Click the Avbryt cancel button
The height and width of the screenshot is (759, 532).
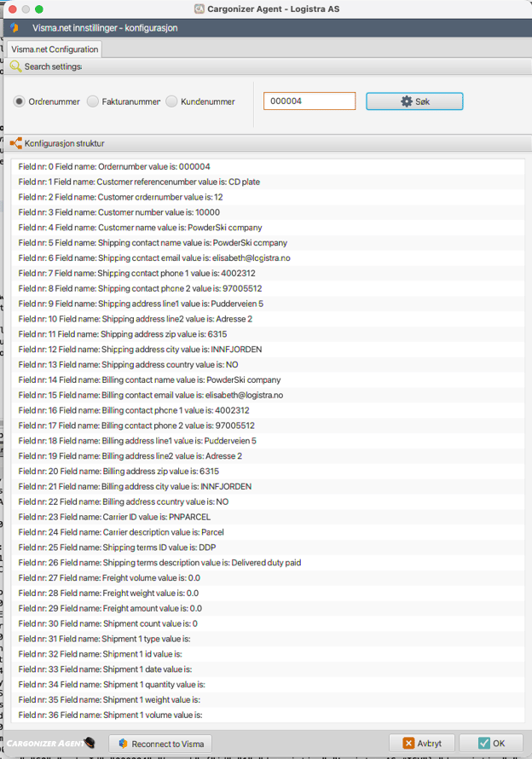tap(422, 743)
